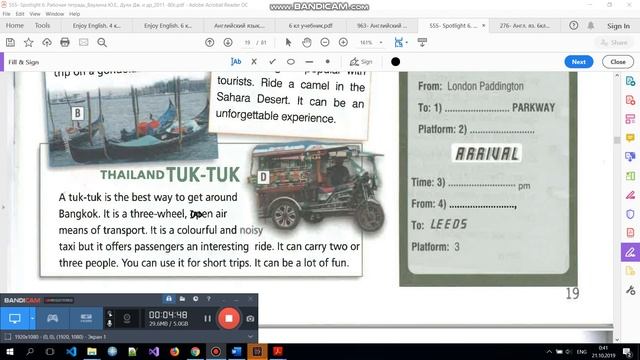The image size is (640, 360).
Task: Close the 555- Spotlight 6 tab
Action: pyautogui.click(x=484, y=25)
